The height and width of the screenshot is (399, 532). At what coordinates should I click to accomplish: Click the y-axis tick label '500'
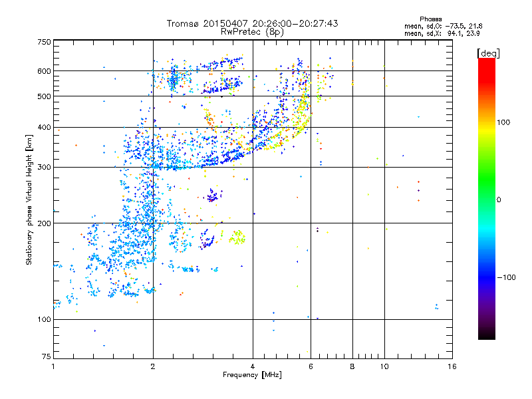pyautogui.click(x=44, y=96)
